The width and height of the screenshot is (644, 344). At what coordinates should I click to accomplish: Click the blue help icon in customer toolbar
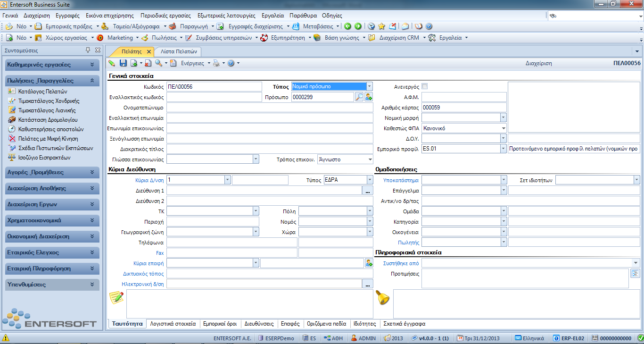point(231,63)
